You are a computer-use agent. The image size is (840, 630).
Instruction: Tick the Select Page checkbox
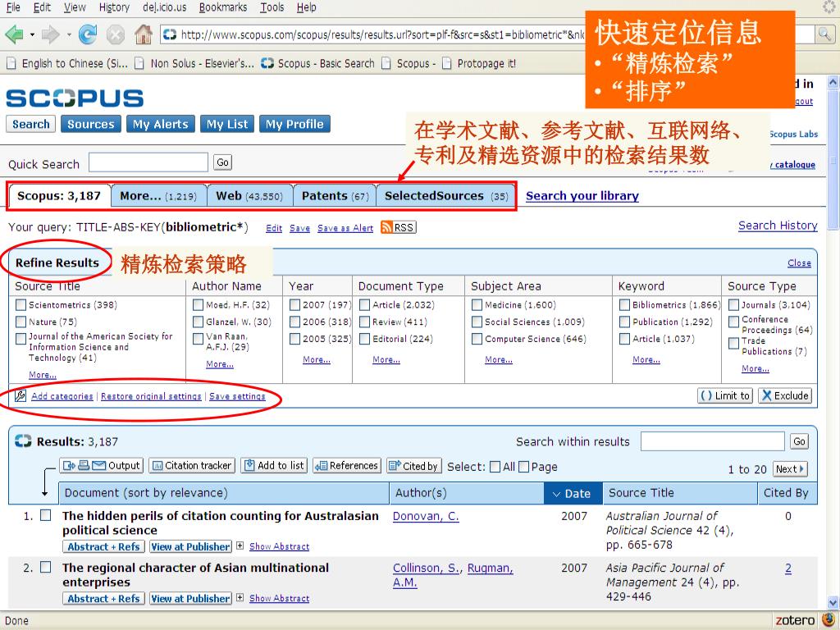524,467
